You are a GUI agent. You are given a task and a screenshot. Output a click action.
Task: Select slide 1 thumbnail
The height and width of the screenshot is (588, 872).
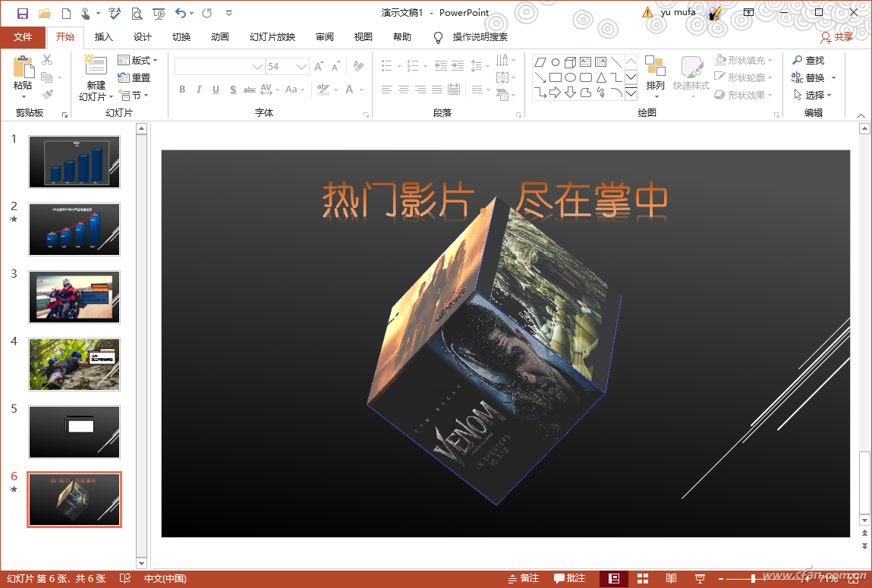tap(74, 162)
